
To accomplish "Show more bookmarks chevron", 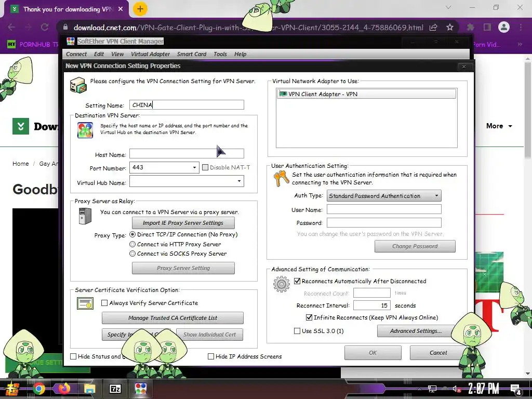I will [520, 45].
